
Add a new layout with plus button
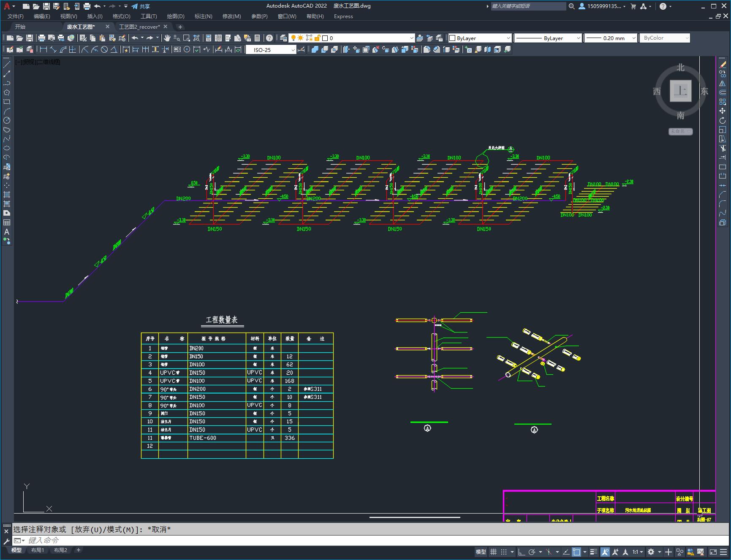(x=78, y=550)
